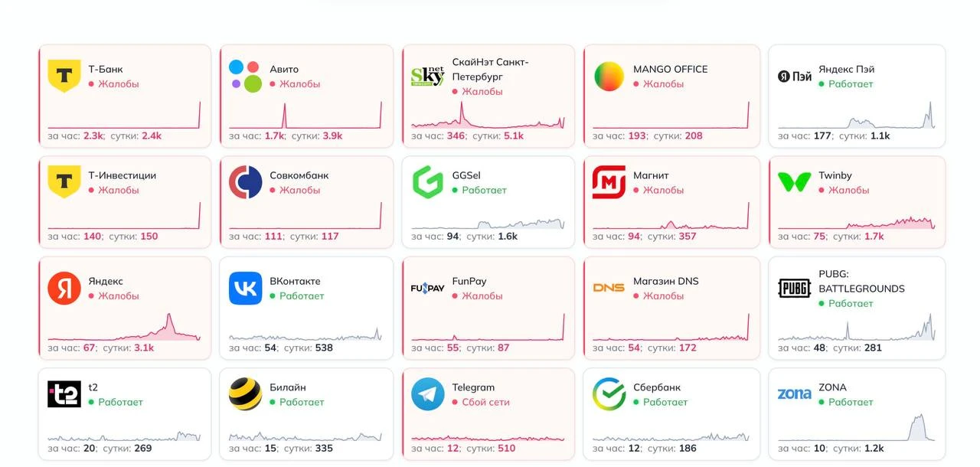Image resolution: width=980 pixels, height=467 pixels.
Task: Open the green Twinby butterfly icon
Action: (x=795, y=182)
